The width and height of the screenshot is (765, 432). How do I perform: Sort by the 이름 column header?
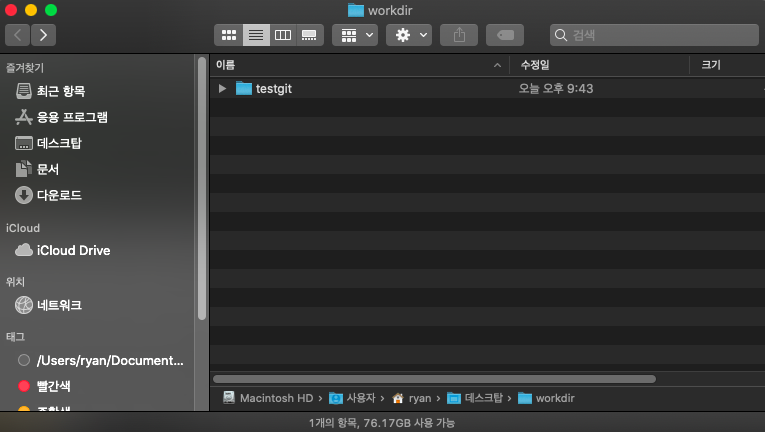tap(360, 65)
